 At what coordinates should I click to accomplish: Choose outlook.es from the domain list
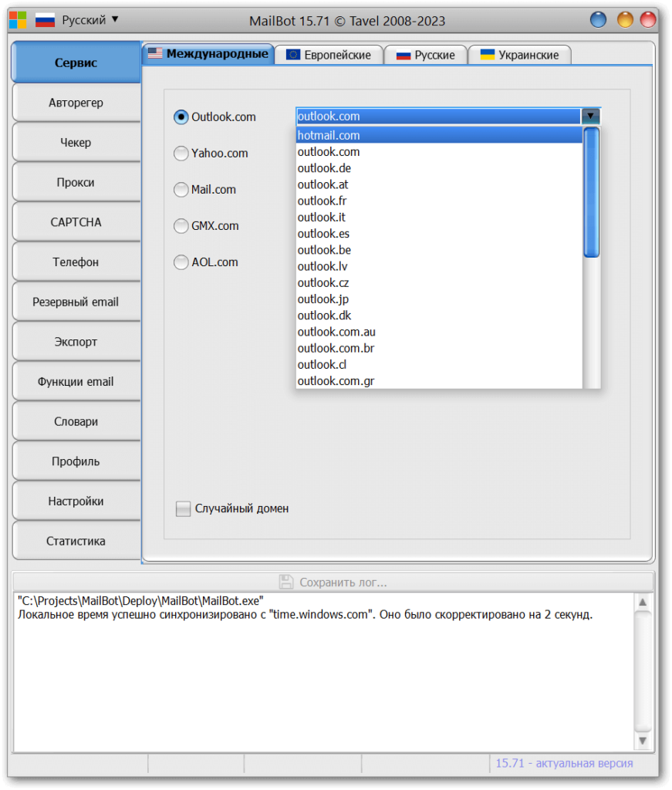coord(439,234)
